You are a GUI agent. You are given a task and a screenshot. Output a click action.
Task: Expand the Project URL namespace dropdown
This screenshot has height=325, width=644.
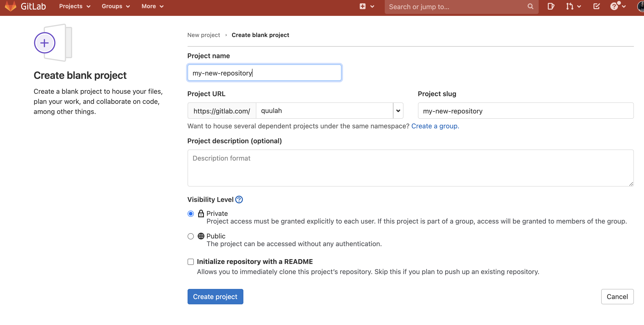(398, 111)
